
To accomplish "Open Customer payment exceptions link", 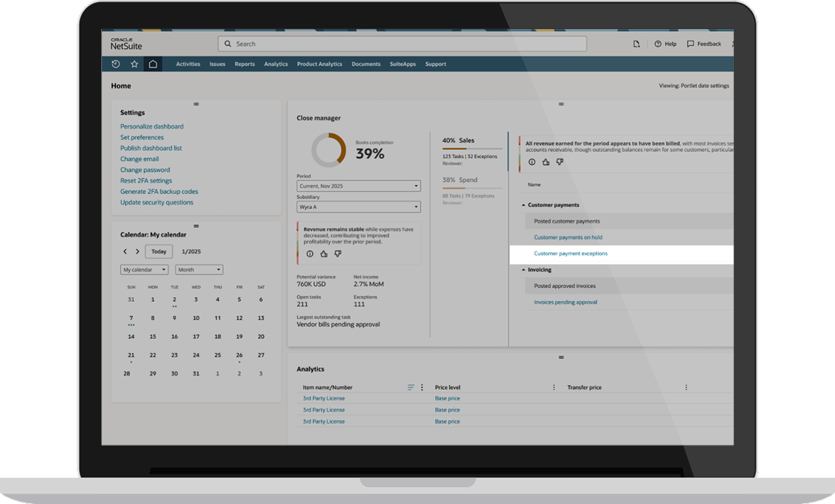I will [x=571, y=254].
